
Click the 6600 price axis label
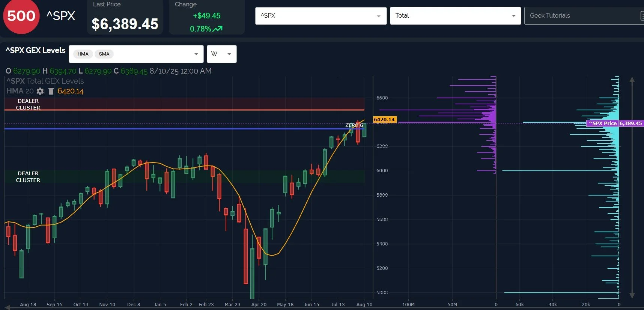click(x=382, y=98)
